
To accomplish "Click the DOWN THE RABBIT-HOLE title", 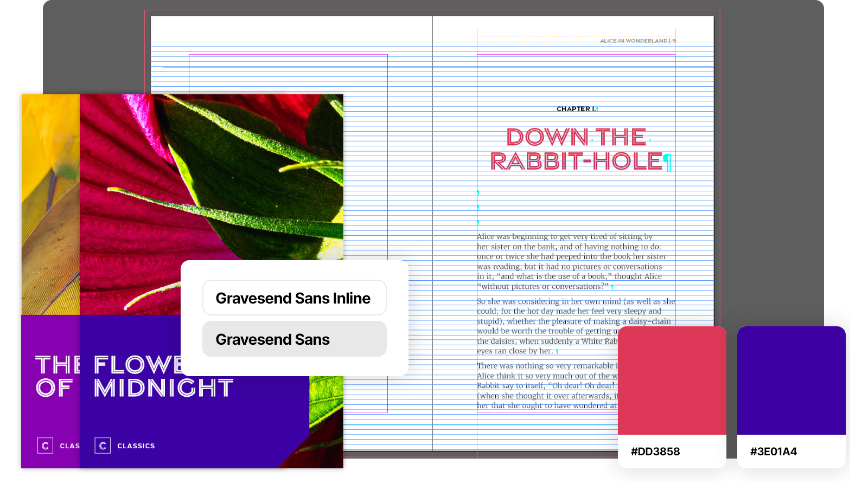I will (x=576, y=149).
